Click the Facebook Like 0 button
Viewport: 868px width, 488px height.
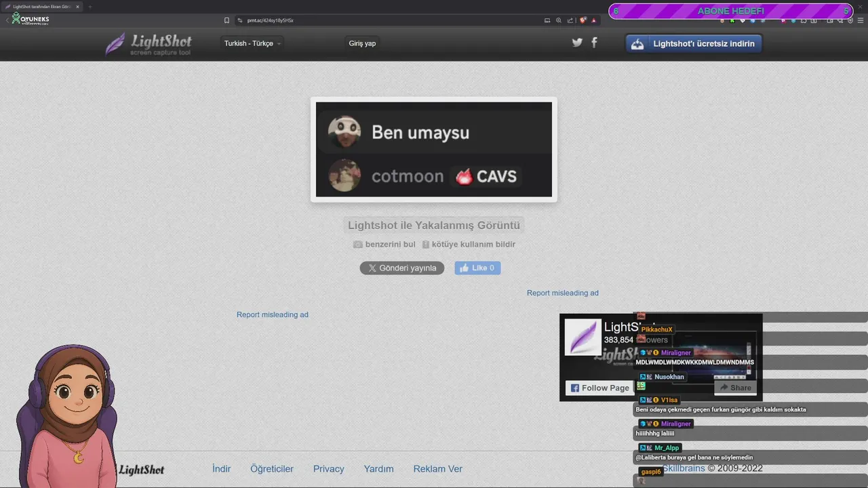pos(477,268)
